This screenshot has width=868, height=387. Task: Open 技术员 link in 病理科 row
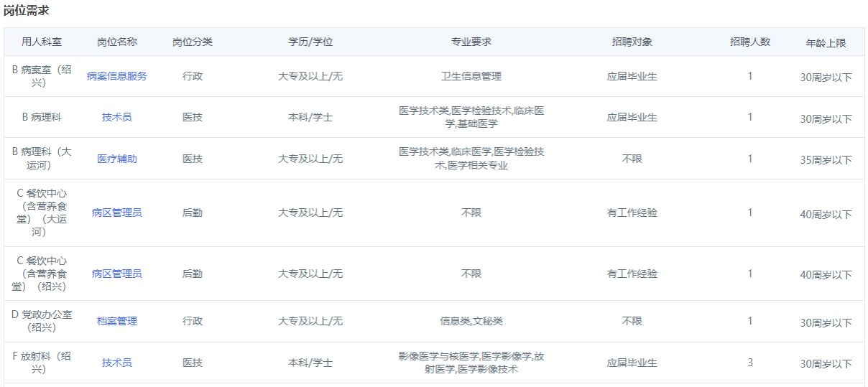click(x=117, y=117)
